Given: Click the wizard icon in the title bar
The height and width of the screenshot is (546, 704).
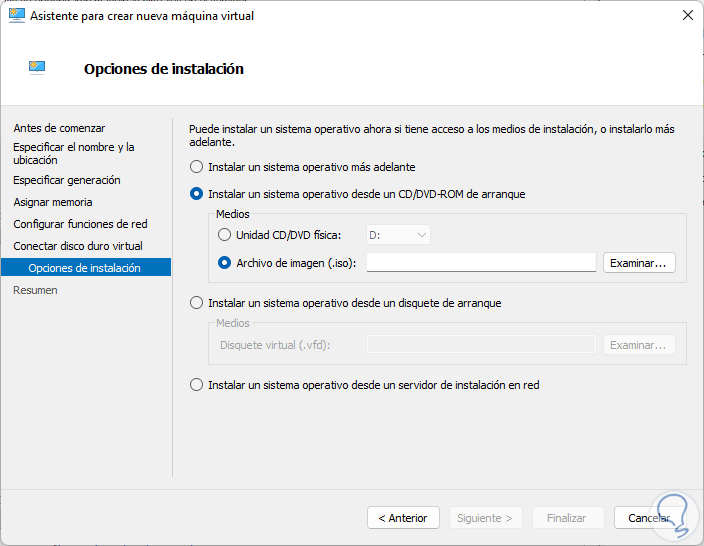Looking at the screenshot, I should (x=17, y=16).
